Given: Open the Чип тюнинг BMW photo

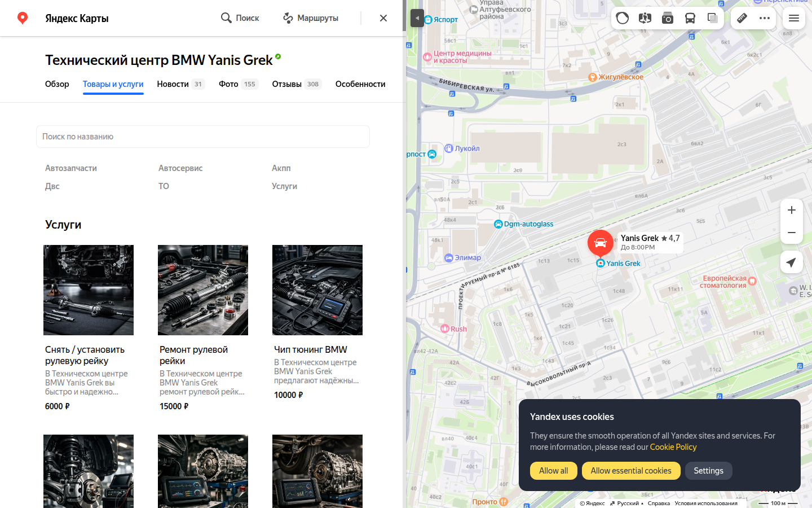Looking at the screenshot, I should [317, 290].
